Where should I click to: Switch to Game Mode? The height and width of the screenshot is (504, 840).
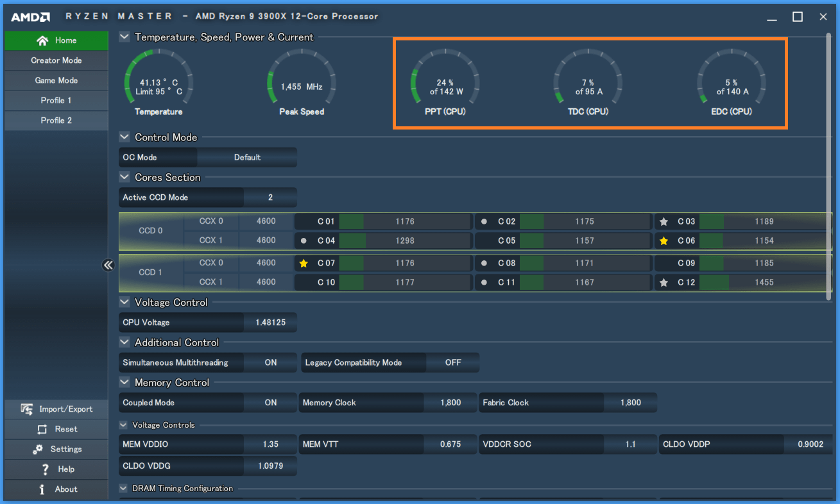tap(56, 80)
